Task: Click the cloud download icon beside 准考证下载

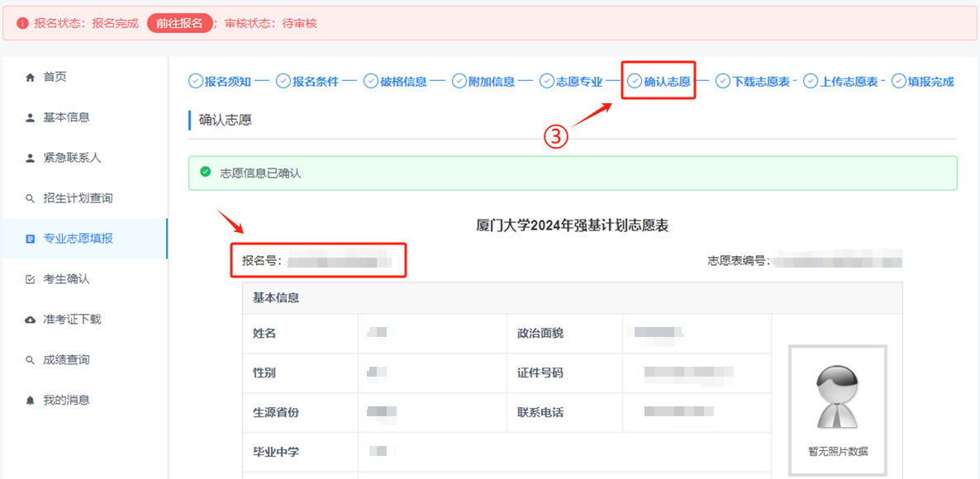Action: 31,320
